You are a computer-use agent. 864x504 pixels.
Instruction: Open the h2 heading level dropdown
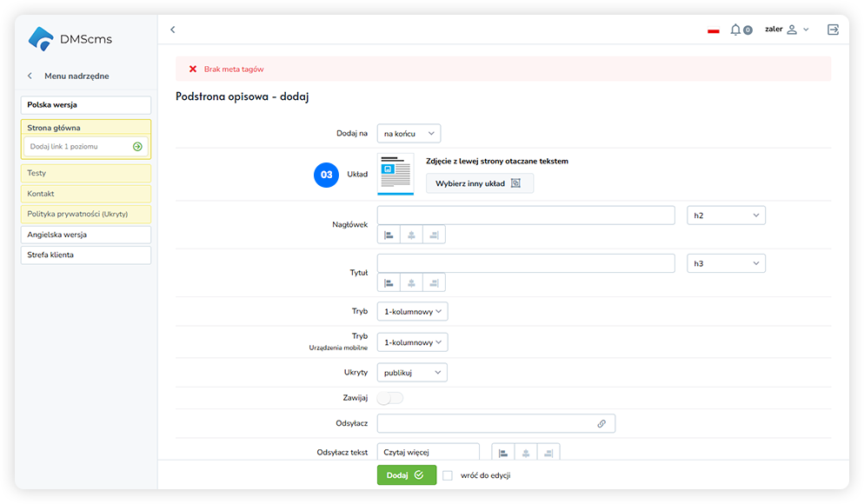[726, 216]
